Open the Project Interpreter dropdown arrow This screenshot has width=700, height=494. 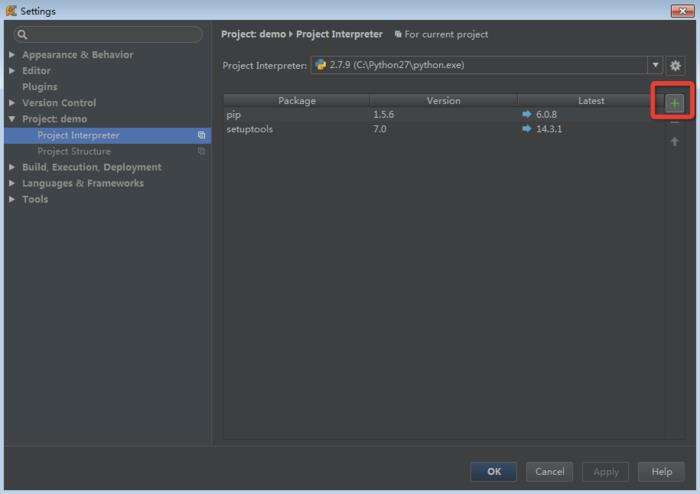pos(655,65)
